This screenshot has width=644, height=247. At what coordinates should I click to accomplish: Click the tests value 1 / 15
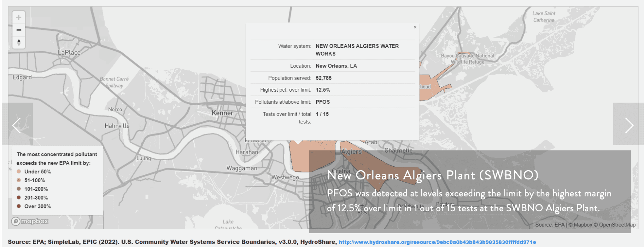pyautogui.click(x=322, y=114)
